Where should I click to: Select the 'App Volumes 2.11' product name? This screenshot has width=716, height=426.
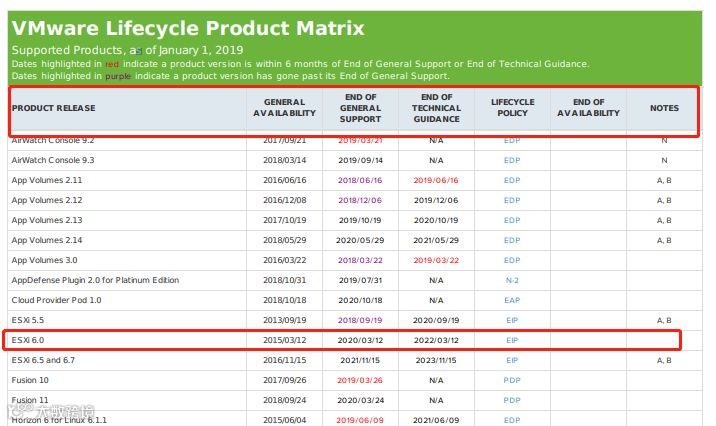pyautogui.click(x=47, y=180)
